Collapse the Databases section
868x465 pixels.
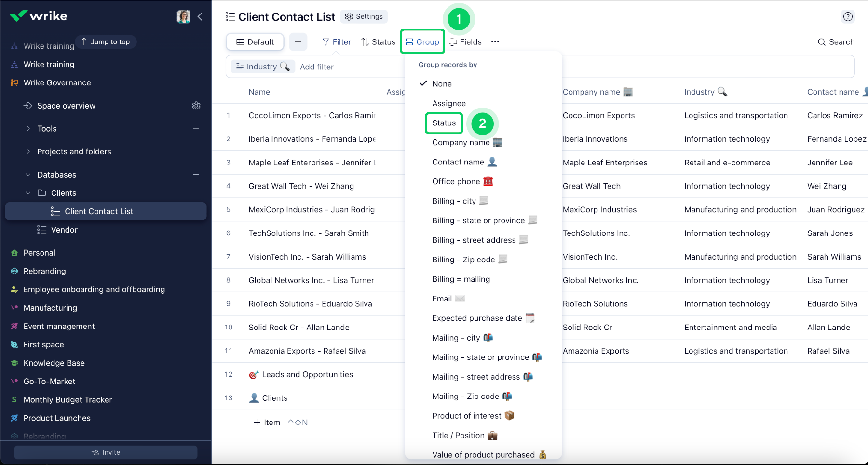click(x=28, y=175)
